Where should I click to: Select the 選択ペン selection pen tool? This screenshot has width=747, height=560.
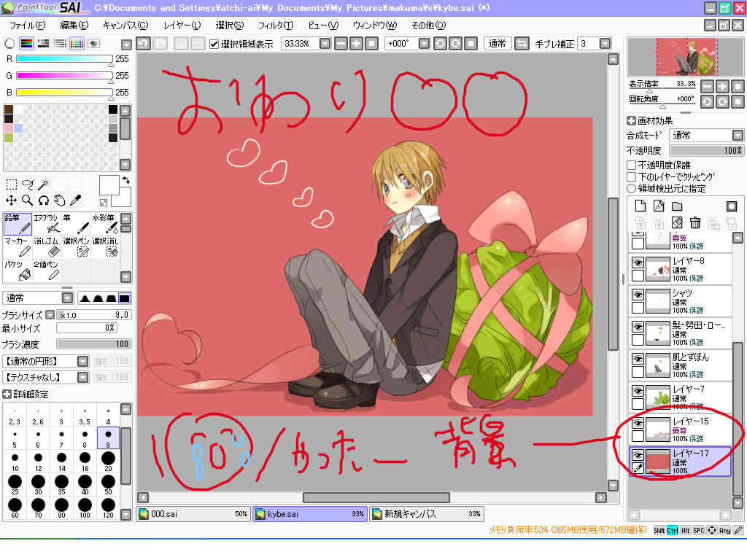[x=76, y=247]
